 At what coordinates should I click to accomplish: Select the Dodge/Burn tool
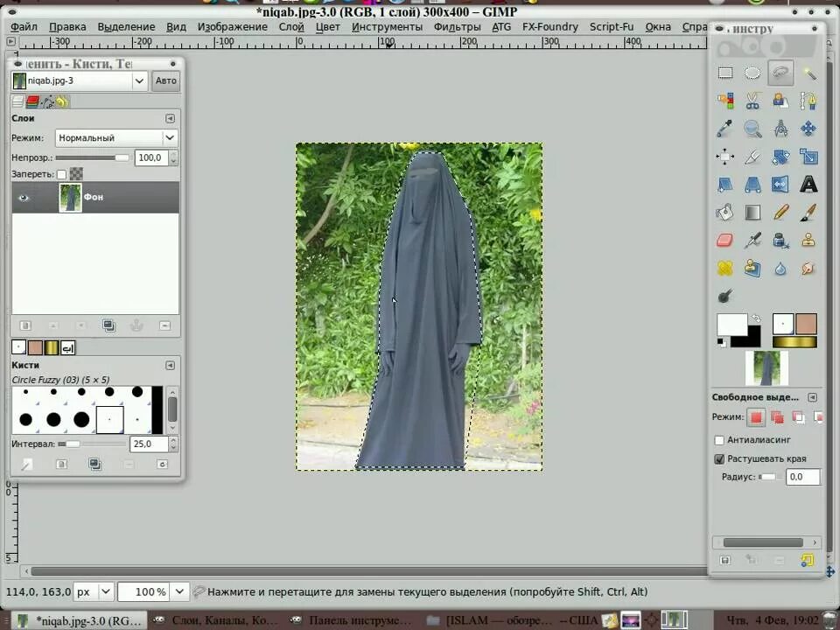tap(724, 296)
